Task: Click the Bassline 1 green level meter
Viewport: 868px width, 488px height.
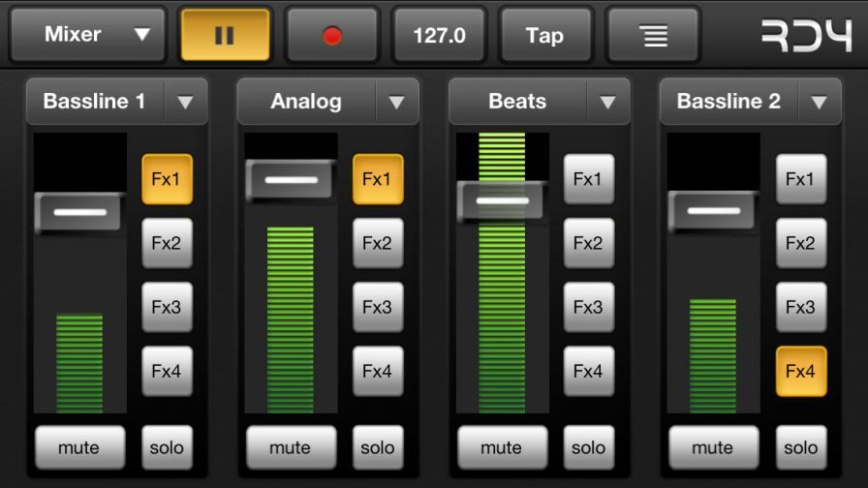Action: 79,363
